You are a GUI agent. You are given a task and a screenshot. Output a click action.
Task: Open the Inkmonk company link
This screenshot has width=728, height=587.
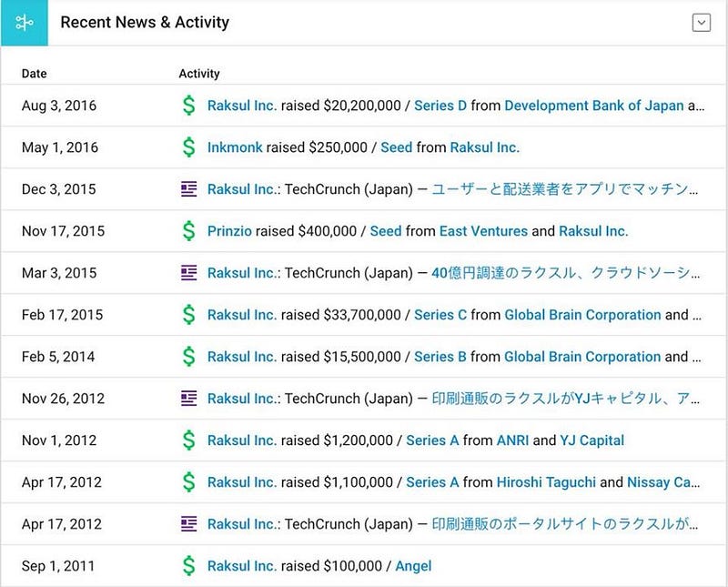pos(235,147)
